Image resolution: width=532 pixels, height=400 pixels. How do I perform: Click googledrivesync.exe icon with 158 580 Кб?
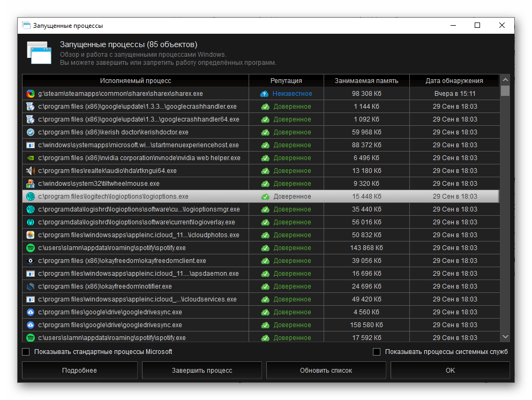click(x=31, y=325)
